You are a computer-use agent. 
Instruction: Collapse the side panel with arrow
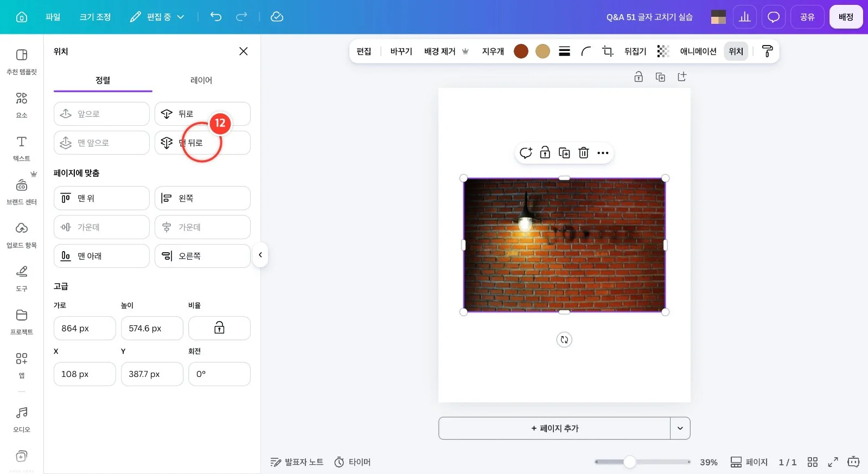coord(260,255)
